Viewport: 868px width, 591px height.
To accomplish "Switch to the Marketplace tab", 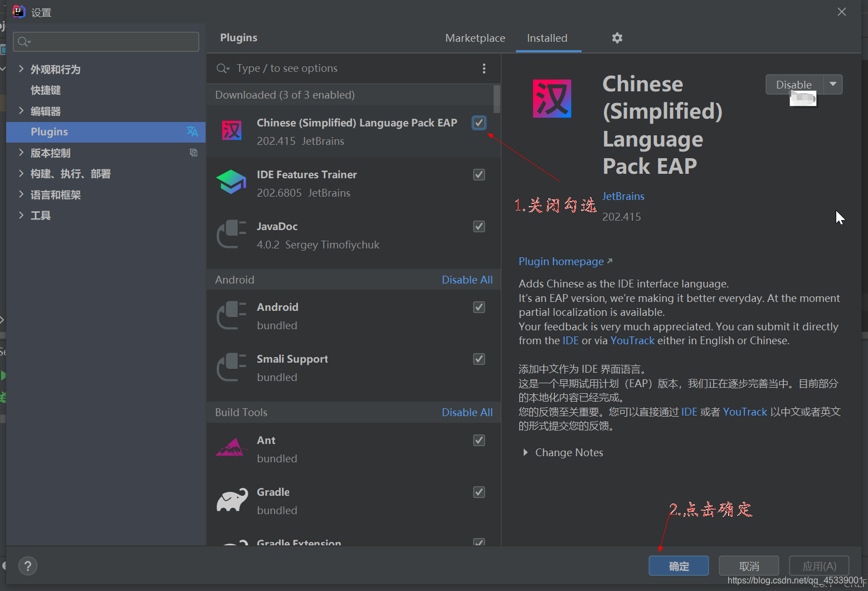I will [475, 38].
